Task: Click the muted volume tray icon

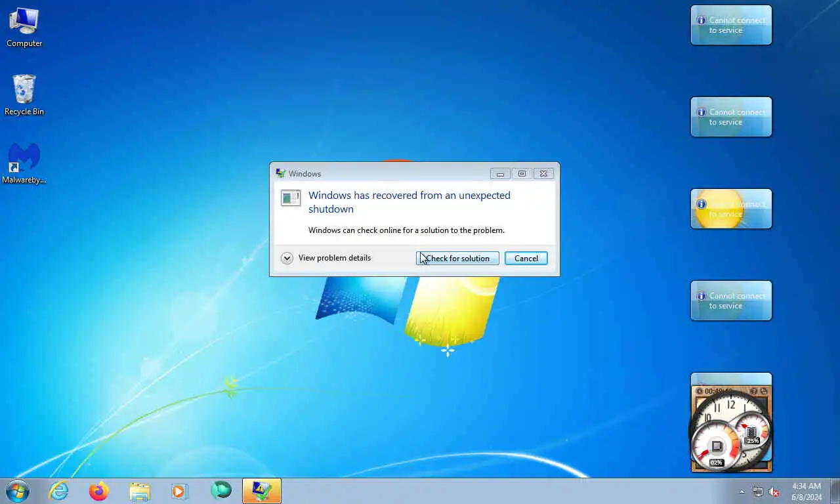Action: (774, 492)
